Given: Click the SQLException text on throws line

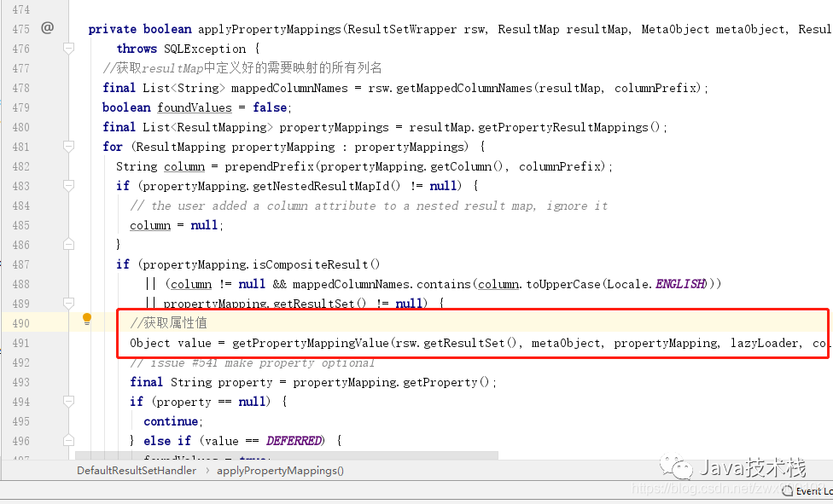Looking at the screenshot, I should 205,49.
